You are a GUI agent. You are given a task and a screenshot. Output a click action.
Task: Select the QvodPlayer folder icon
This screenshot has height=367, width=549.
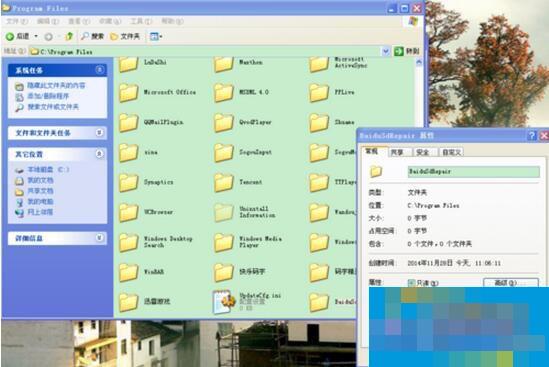[223, 123]
